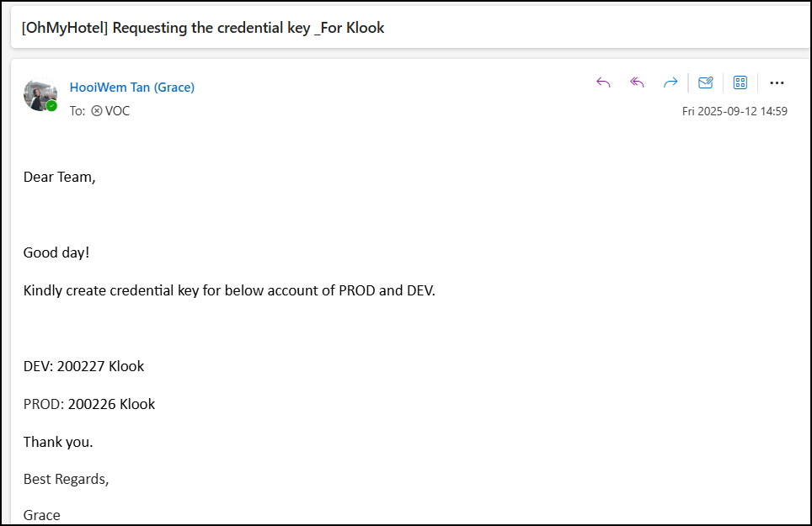Click the "Dear Team," greeting line
This screenshot has height=526, width=812.
point(59,177)
